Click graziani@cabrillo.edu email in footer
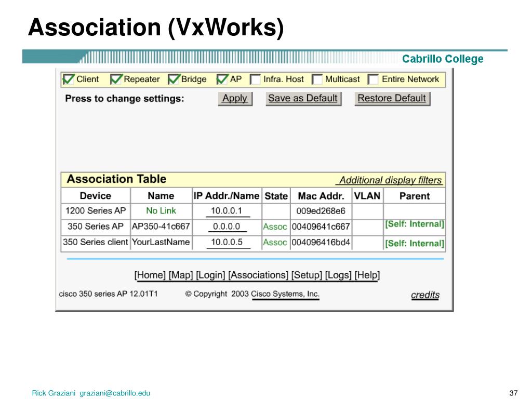The image size is (532, 399). click(x=115, y=393)
